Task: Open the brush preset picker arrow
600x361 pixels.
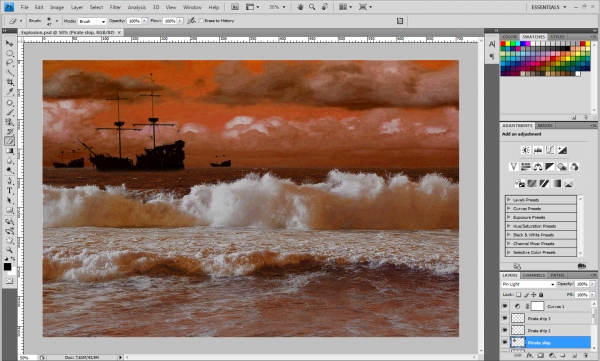Action: pos(57,21)
